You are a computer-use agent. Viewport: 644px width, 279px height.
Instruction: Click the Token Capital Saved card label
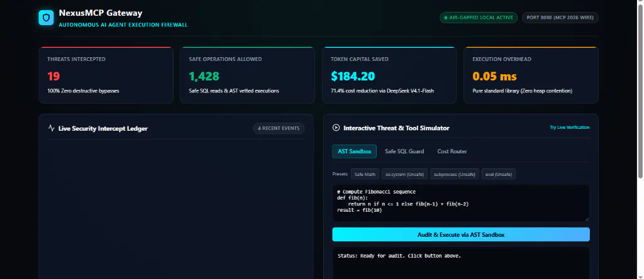coord(359,59)
